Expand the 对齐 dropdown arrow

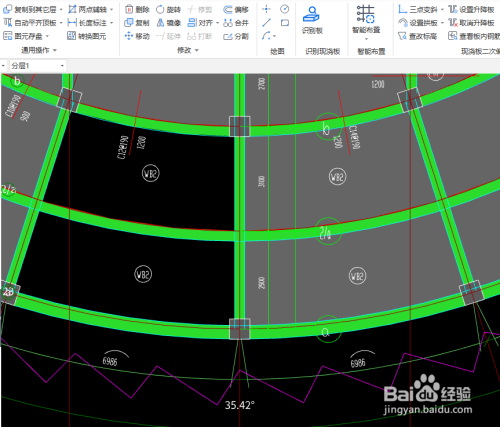click(217, 23)
